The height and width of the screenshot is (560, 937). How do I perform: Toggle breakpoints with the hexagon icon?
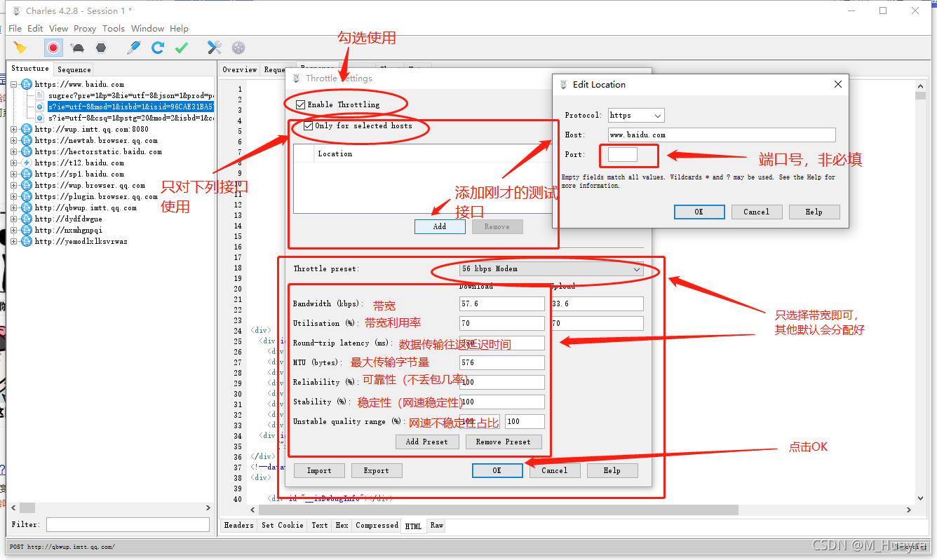coord(101,48)
